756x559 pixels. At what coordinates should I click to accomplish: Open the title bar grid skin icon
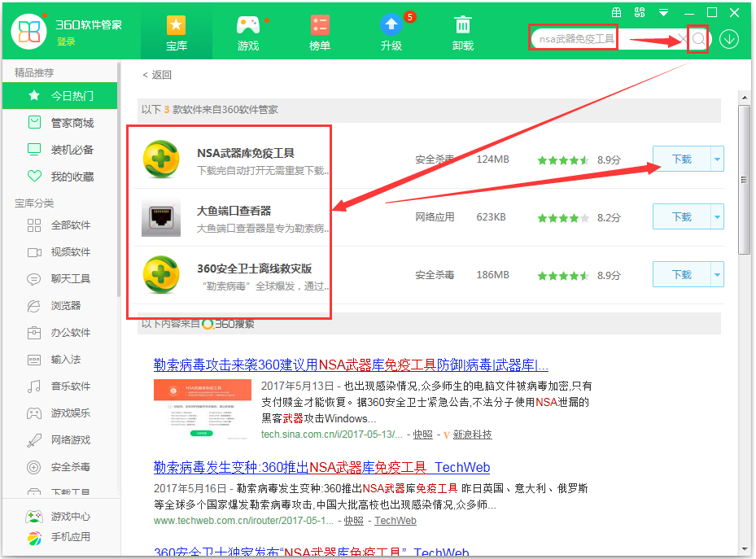click(617, 12)
